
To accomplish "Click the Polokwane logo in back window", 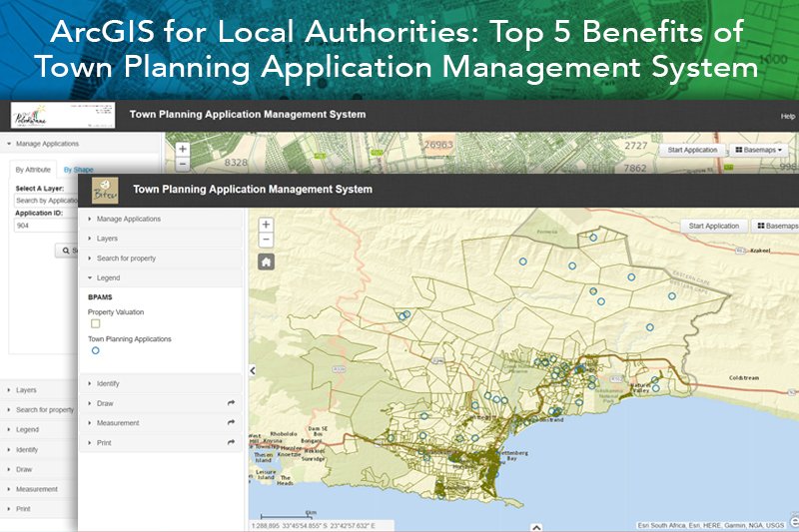I will (63, 116).
